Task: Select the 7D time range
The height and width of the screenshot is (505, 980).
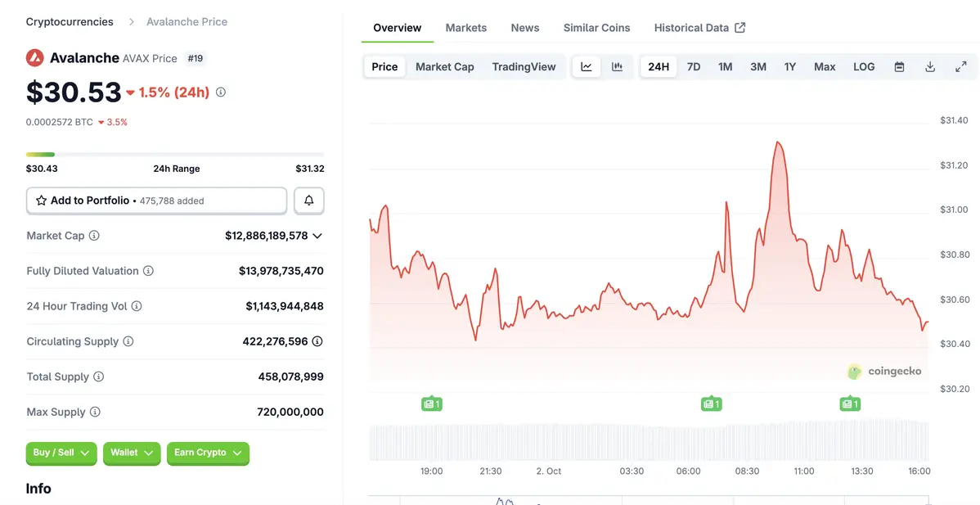Action: coord(693,66)
